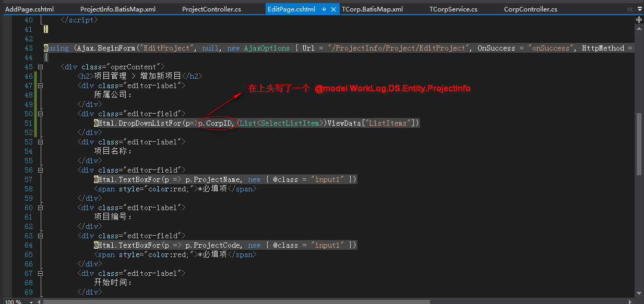Collapse the operContent div at line 45
Screen dimensions: 644x304
[x=40, y=67]
